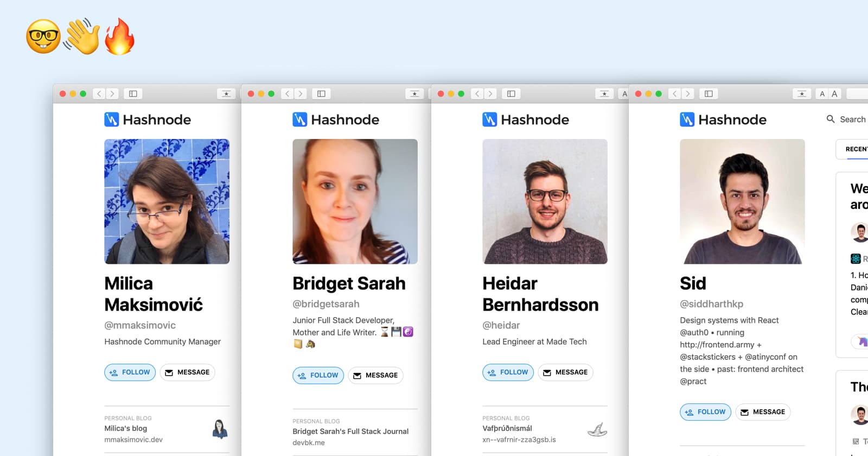Open bookmark star in Heidar's browser toolbar
The image size is (868, 456).
point(604,94)
